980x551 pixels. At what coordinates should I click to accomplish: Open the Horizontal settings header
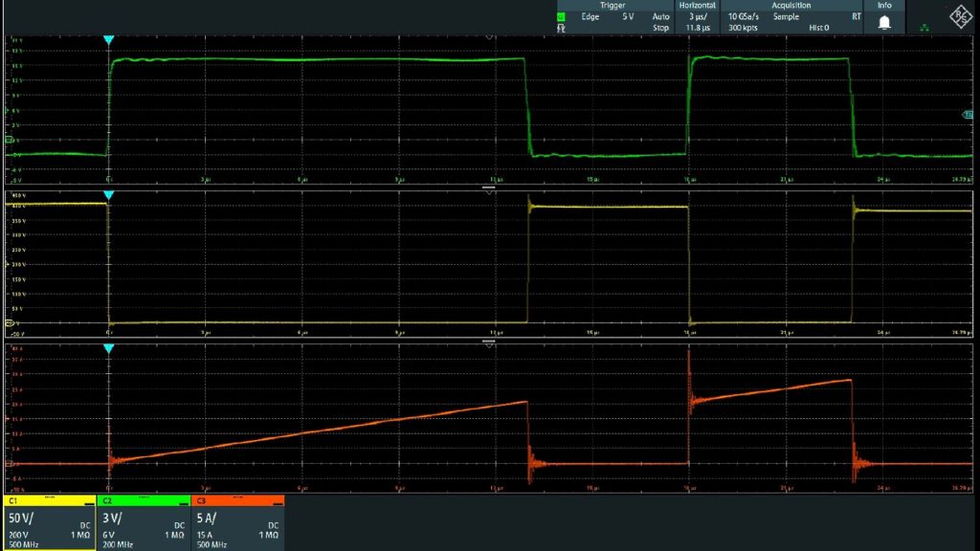[x=699, y=5]
